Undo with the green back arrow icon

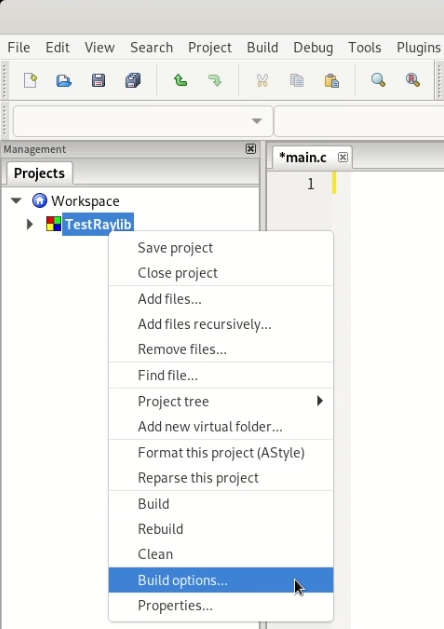pyautogui.click(x=180, y=81)
